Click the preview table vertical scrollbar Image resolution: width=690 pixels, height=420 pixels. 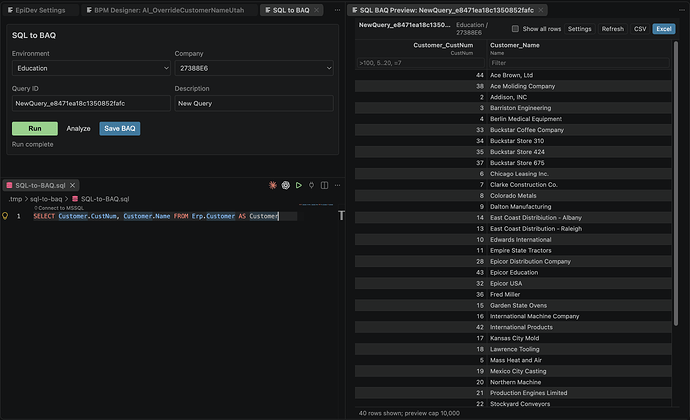676,184
